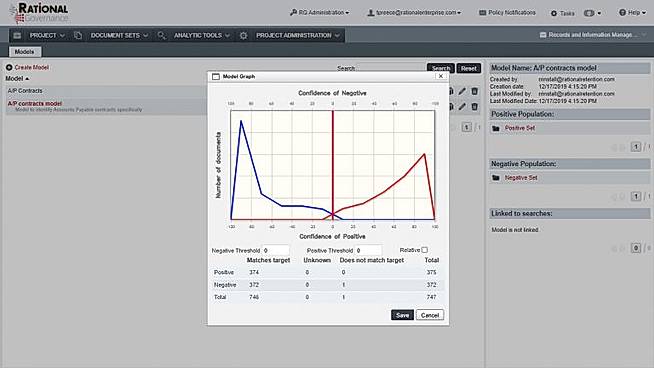Click the pencil edit icon for A/P Contracts
Image resolution: width=654 pixels, height=368 pixels.
462,91
